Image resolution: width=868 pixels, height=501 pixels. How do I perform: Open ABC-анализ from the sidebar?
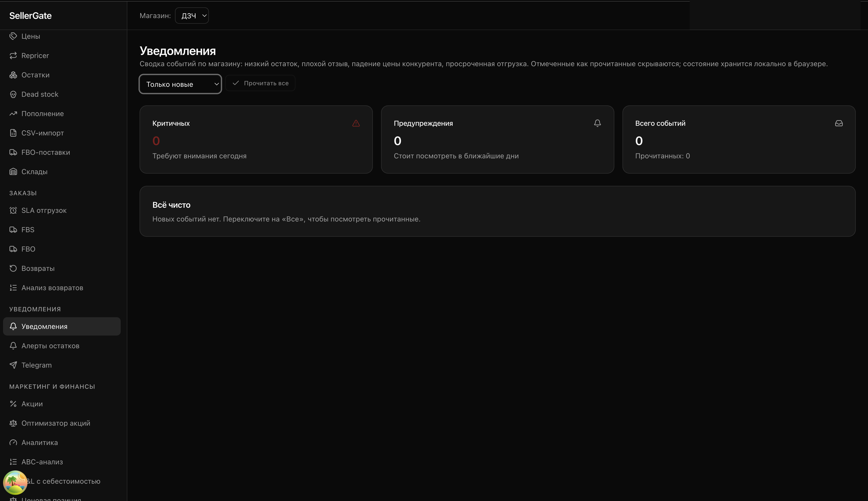[42, 462]
